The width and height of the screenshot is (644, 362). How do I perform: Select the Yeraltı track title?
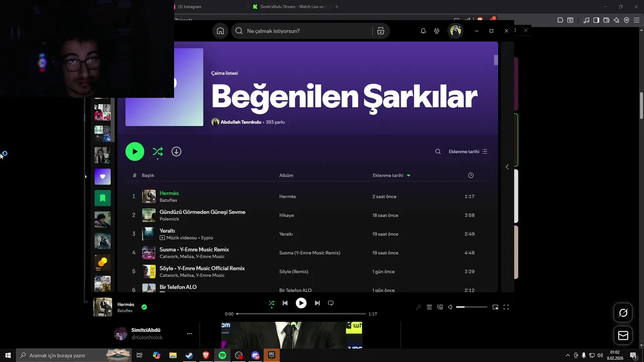(x=167, y=231)
